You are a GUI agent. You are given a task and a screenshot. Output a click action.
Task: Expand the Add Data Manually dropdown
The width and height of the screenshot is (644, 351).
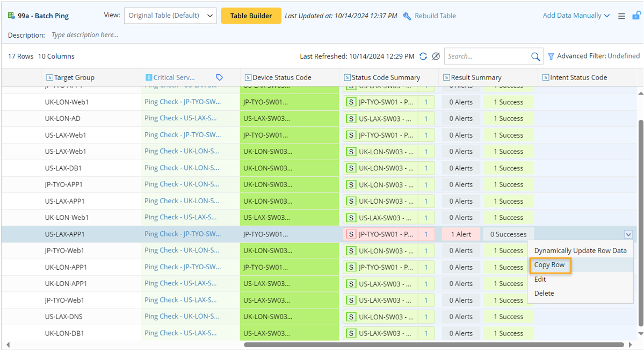coord(576,16)
